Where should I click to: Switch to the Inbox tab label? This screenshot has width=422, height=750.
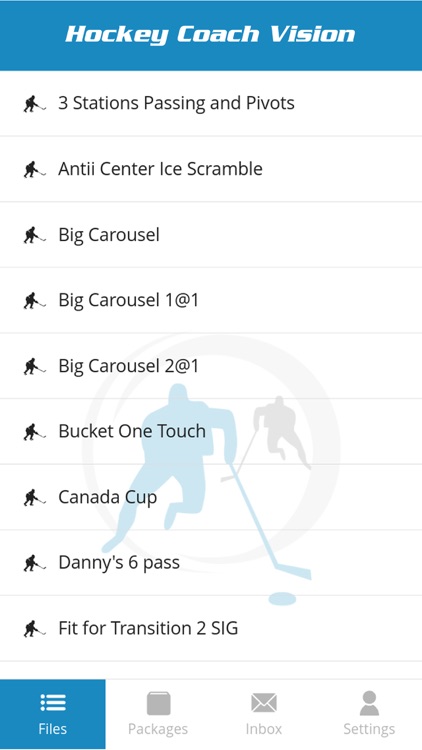[264, 729]
